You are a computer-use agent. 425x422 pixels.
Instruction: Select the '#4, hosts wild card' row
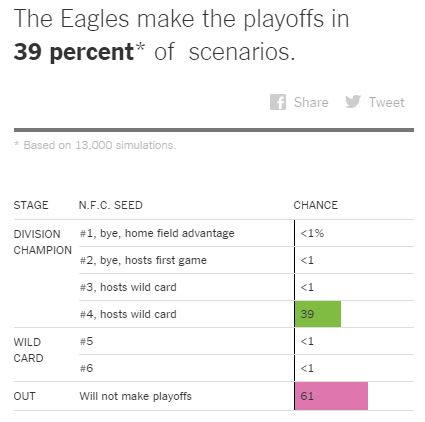[247, 314]
